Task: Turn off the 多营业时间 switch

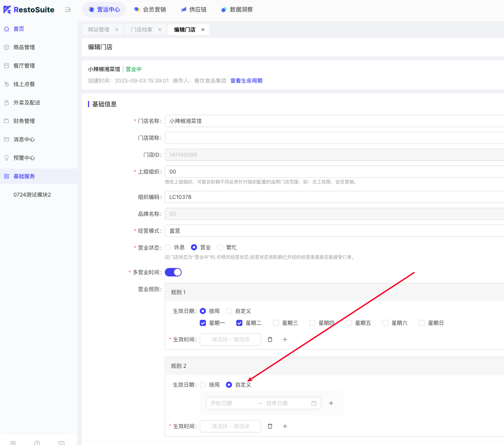Action: 173,272
